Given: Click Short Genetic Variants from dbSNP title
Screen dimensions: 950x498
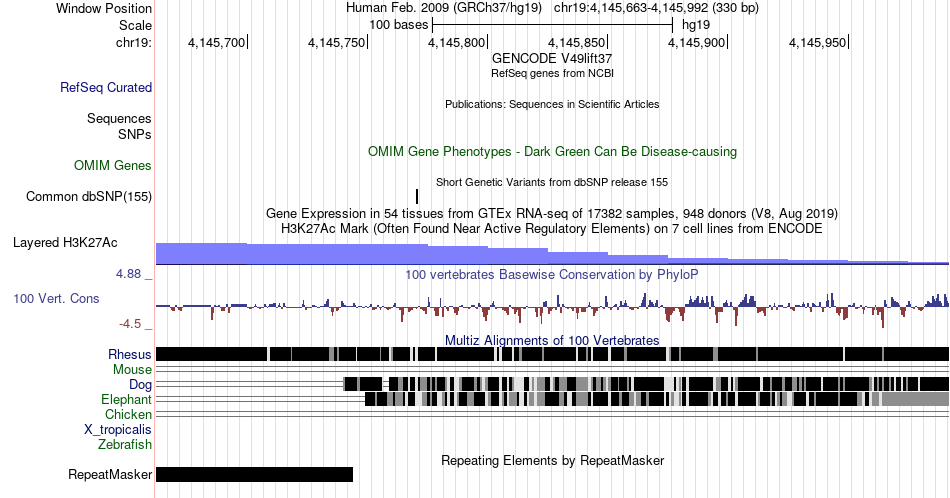Looking at the screenshot, I should tap(552, 182).
